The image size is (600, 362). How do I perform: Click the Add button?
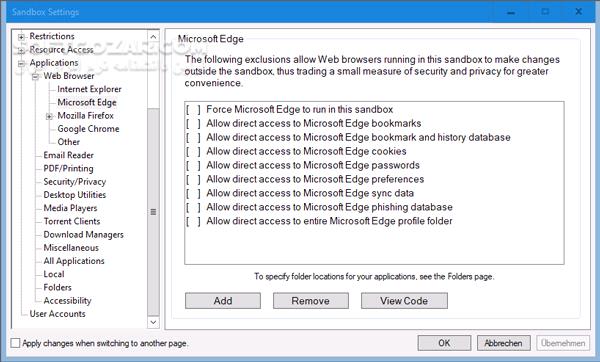coord(223,301)
